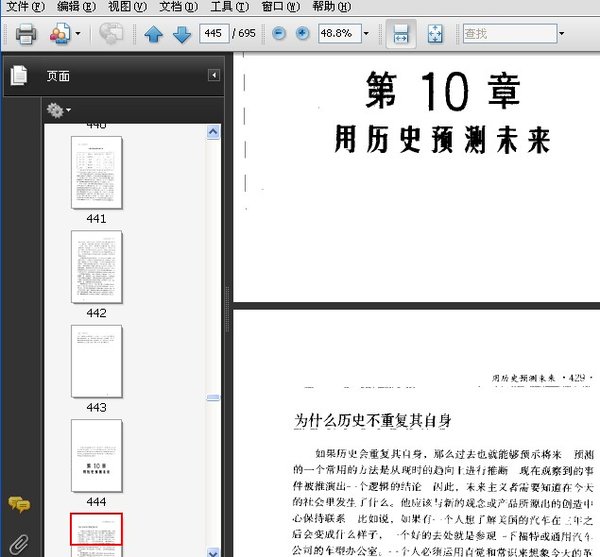Open the 视图(V) menu
Viewport: 600px width, 557px height.
pos(127,7)
